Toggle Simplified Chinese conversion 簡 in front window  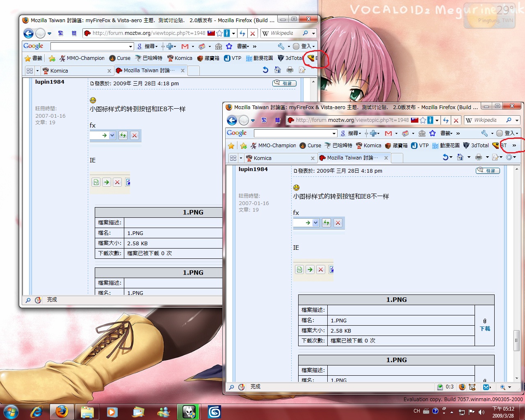pyautogui.click(x=278, y=120)
